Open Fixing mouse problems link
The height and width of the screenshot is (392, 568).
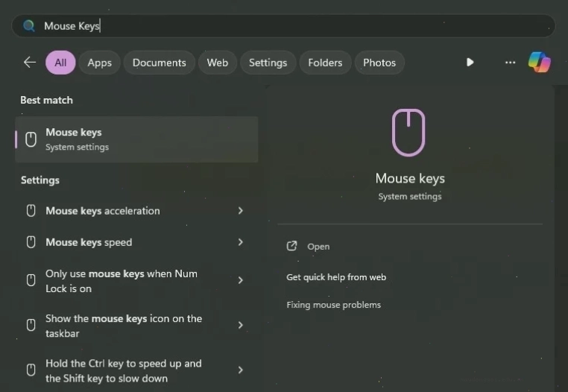click(334, 305)
